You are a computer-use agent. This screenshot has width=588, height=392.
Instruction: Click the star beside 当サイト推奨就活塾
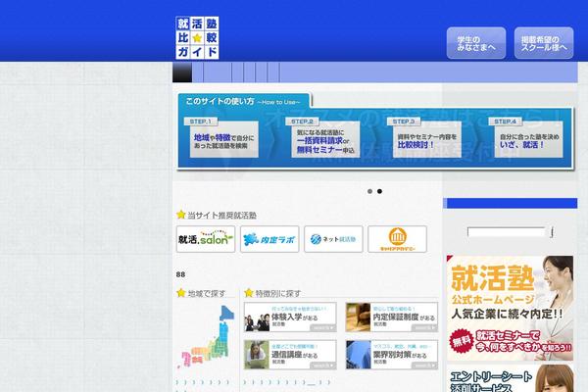tap(181, 215)
